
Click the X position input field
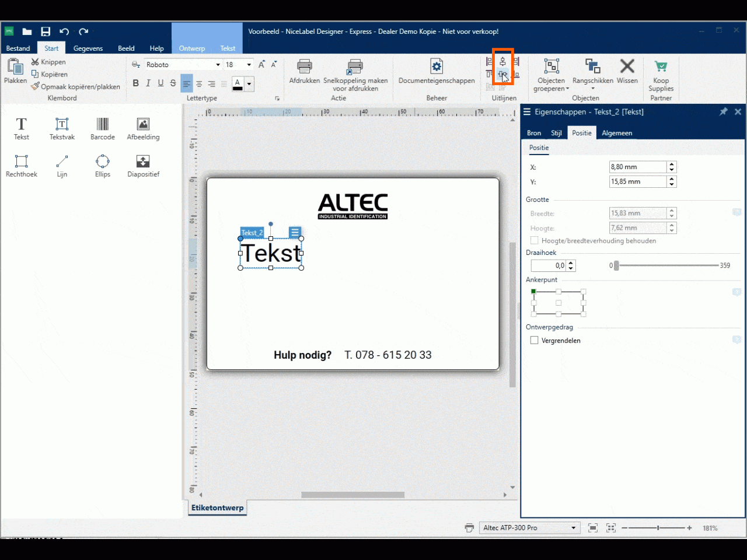point(638,167)
